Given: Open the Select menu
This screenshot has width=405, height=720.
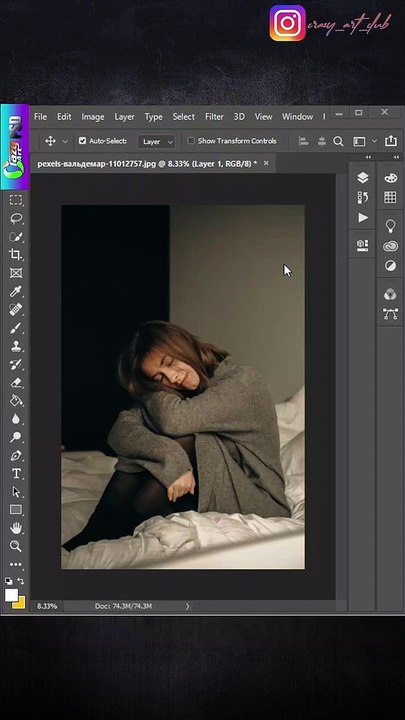Looking at the screenshot, I should [184, 117].
